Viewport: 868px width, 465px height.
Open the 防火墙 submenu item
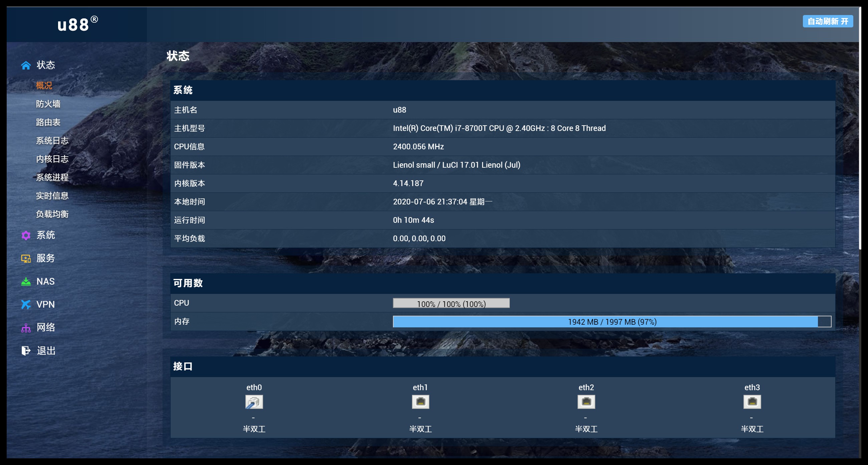click(x=48, y=104)
